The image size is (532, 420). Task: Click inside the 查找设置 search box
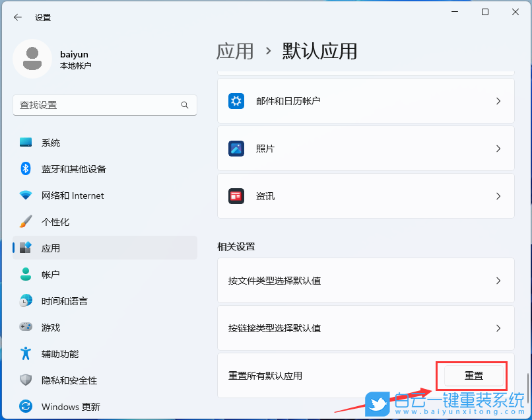tap(99, 105)
